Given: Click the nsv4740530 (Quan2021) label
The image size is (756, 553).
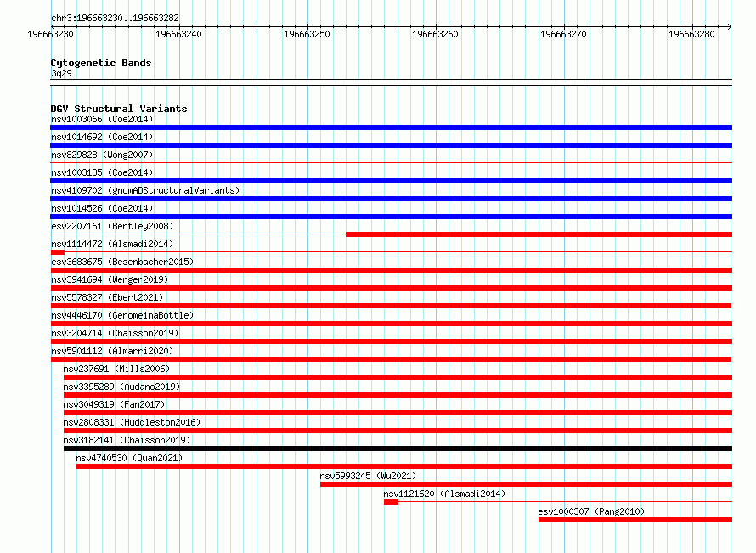Looking at the screenshot, I should point(129,458).
